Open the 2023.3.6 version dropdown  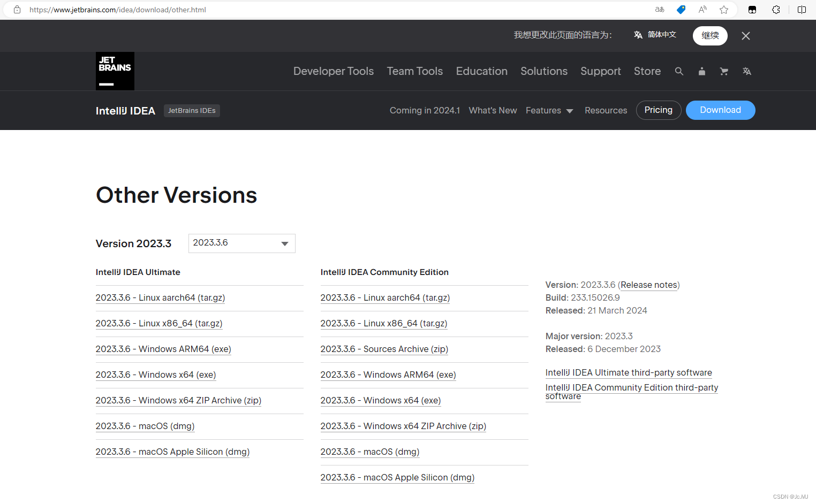coord(242,243)
